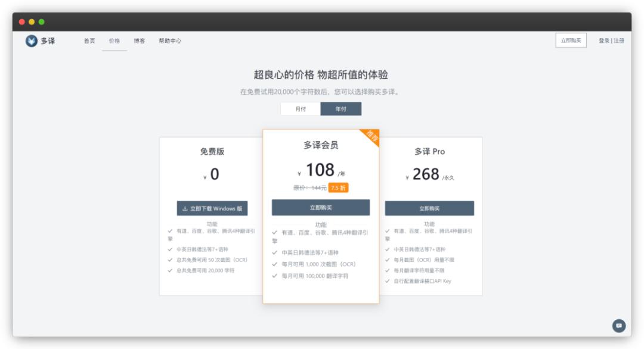Open the chat support bubble icon

click(x=618, y=326)
